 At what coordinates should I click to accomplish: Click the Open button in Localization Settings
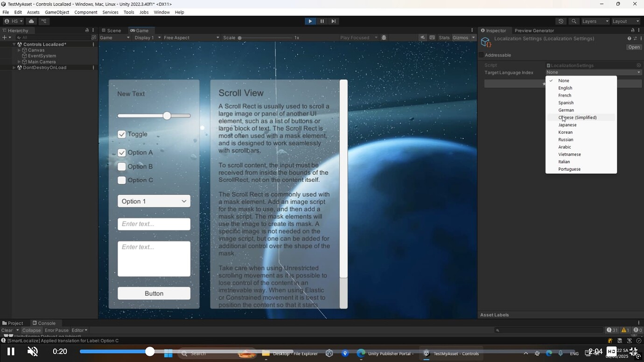[x=633, y=47]
